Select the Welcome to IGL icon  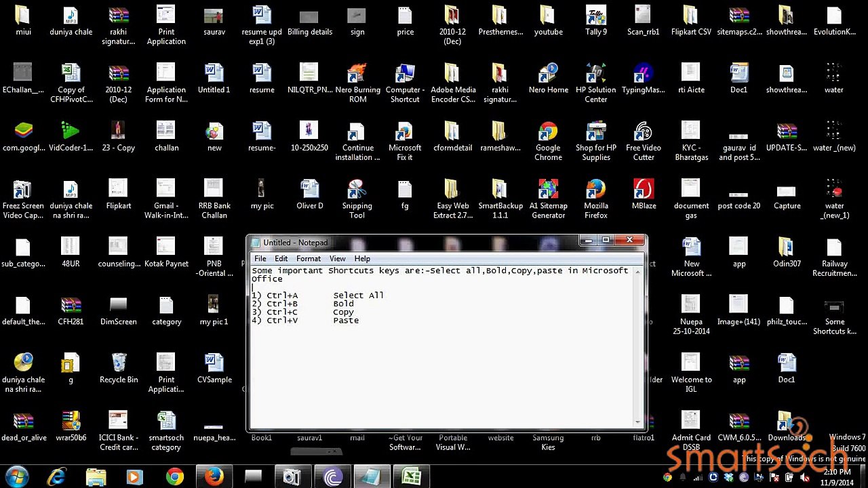point(691,373)
